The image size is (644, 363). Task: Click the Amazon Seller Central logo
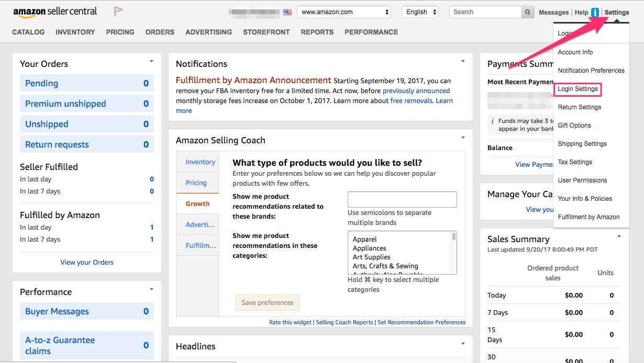[x=55, y=12]
